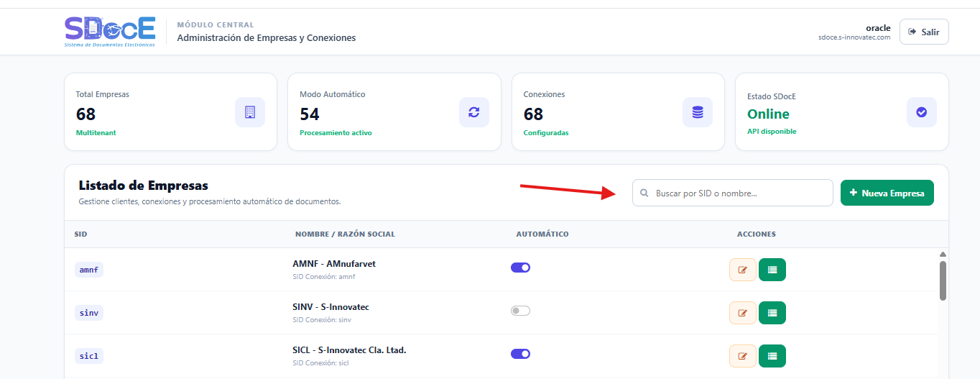Viewport: 980px width, 379px height.
Task: Edit the sicl company row
Action: (743, 356)
